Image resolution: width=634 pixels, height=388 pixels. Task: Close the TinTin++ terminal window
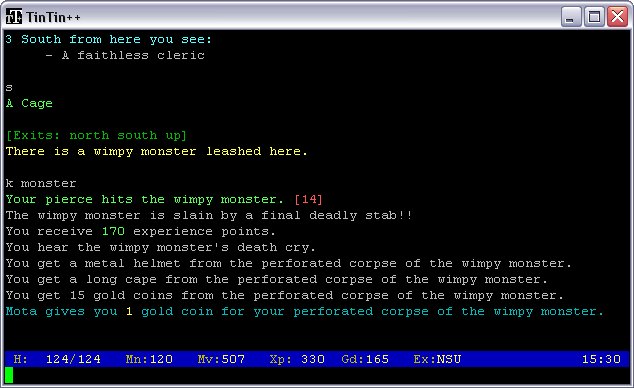(x=617, y=17)
